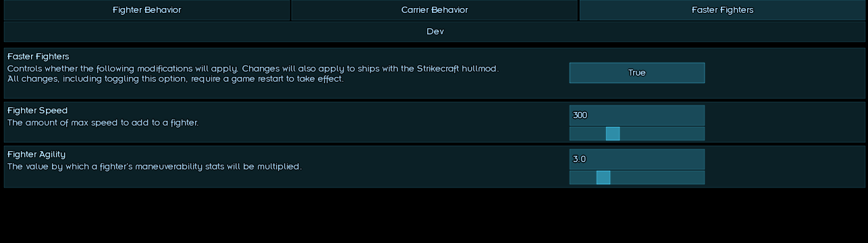Image resolution: width=868 pixels, height=243 pixels.
Task: Click Fighter Agility slider track right of handle
Action: pyautogui.click(x=657, y=178)
